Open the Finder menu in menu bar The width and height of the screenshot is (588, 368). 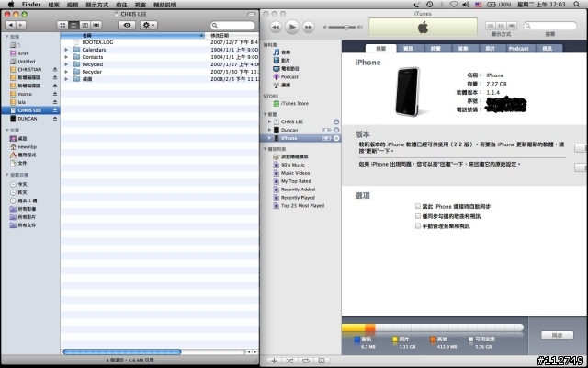click(31, 5)
